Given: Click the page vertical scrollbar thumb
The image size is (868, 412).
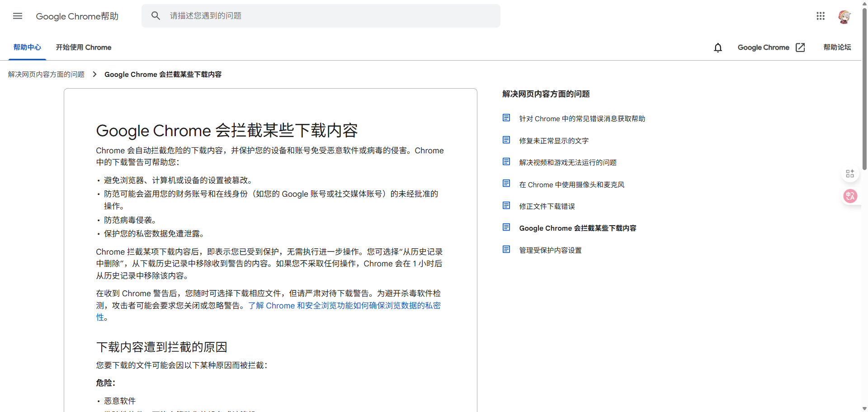Looking at the screenshot, I should (864, 88).
